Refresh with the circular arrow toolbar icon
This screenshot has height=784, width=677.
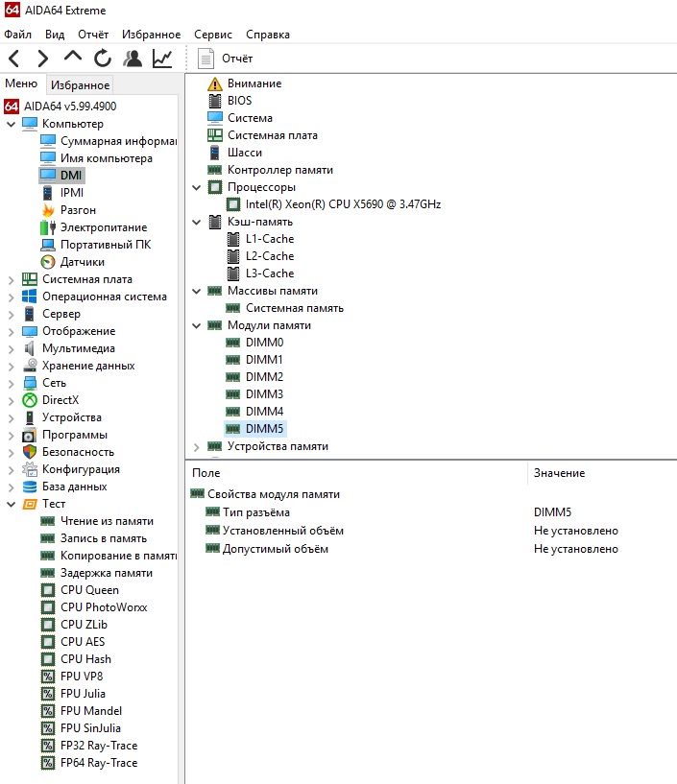click(x=103, y=59)
